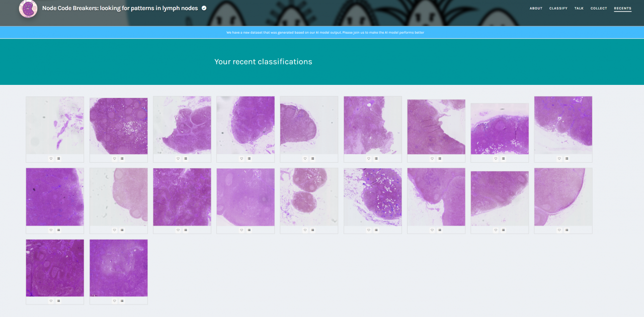Open the first thumbnail in the top row

coord(55,125)
